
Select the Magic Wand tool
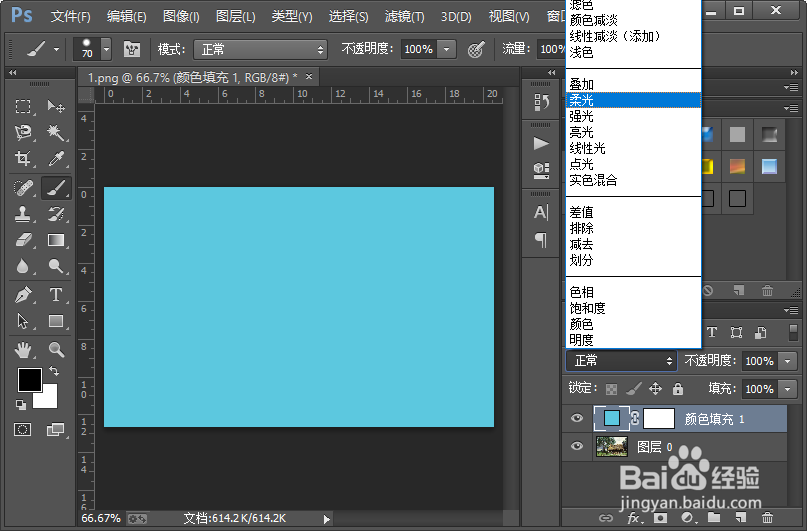(x=56, y=133)
